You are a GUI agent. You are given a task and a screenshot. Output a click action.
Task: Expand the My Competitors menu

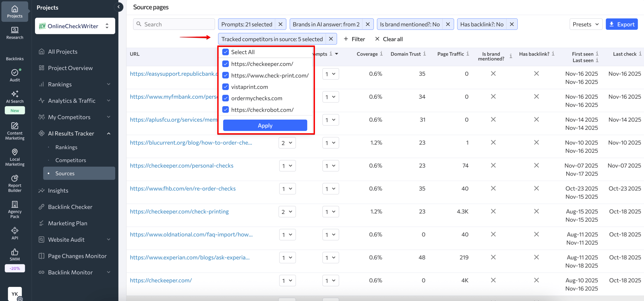coord(69,117)
